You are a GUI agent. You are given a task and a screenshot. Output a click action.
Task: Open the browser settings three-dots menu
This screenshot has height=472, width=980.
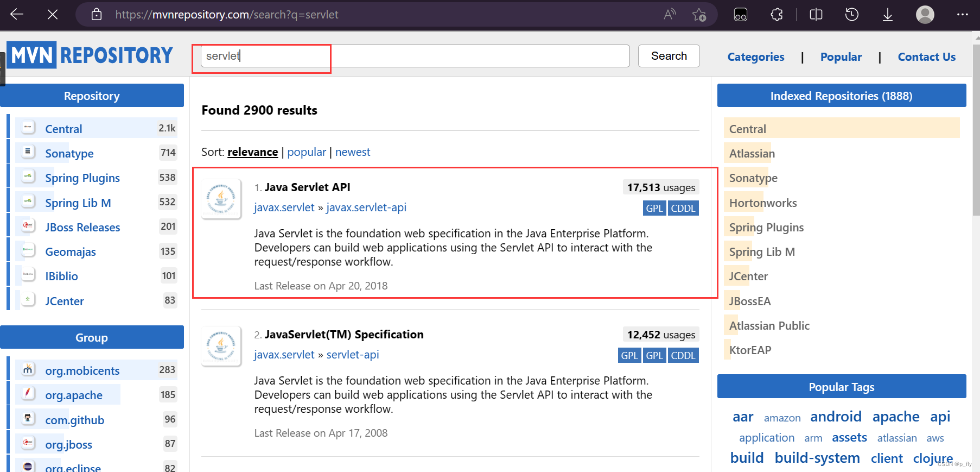point(963,15)
